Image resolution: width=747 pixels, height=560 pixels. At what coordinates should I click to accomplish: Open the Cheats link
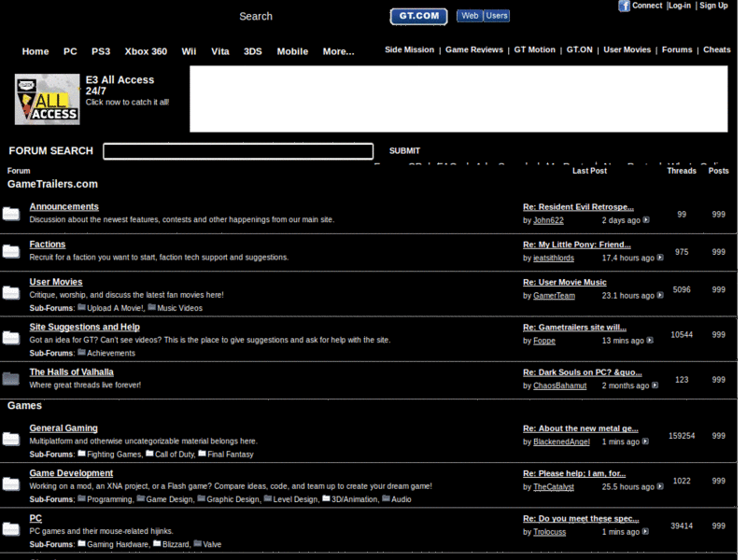point(716,49)
